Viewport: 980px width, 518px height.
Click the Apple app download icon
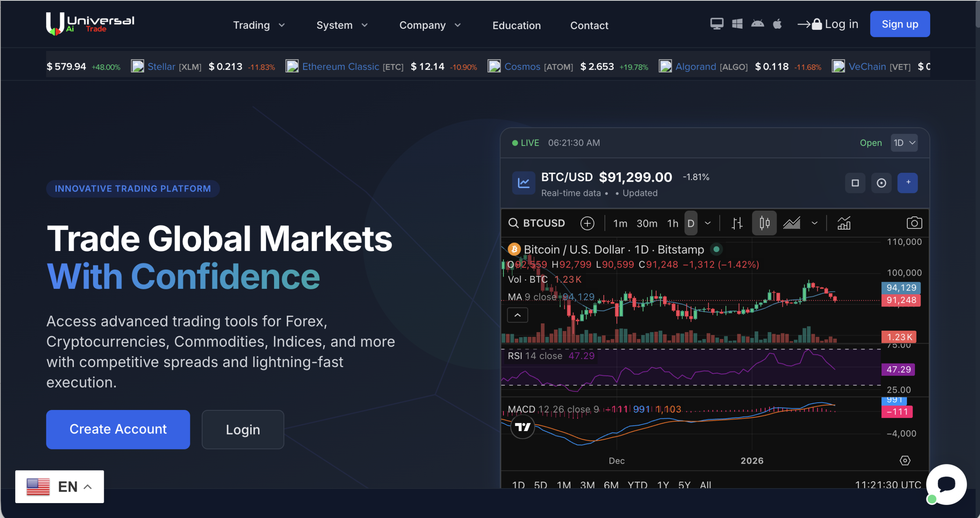[777, 24]
